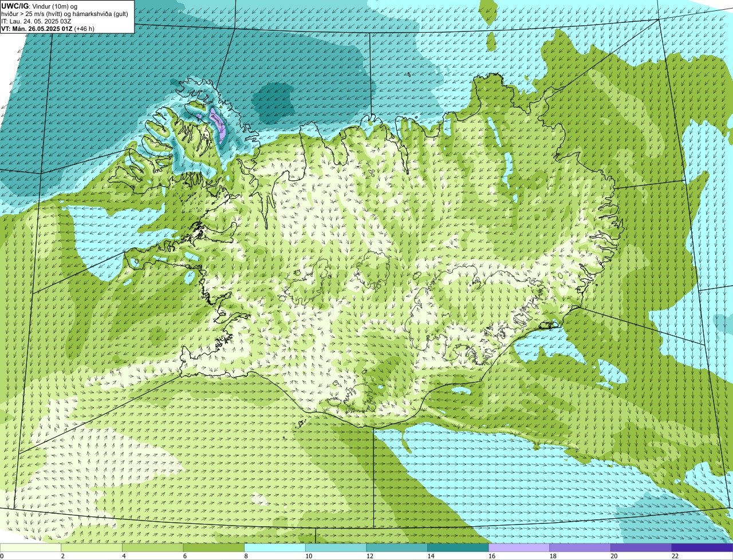Screen dimensions: 733x560
Task: Click the 8–10 m/s light cyan legend swatch
Action: point(275,547)
